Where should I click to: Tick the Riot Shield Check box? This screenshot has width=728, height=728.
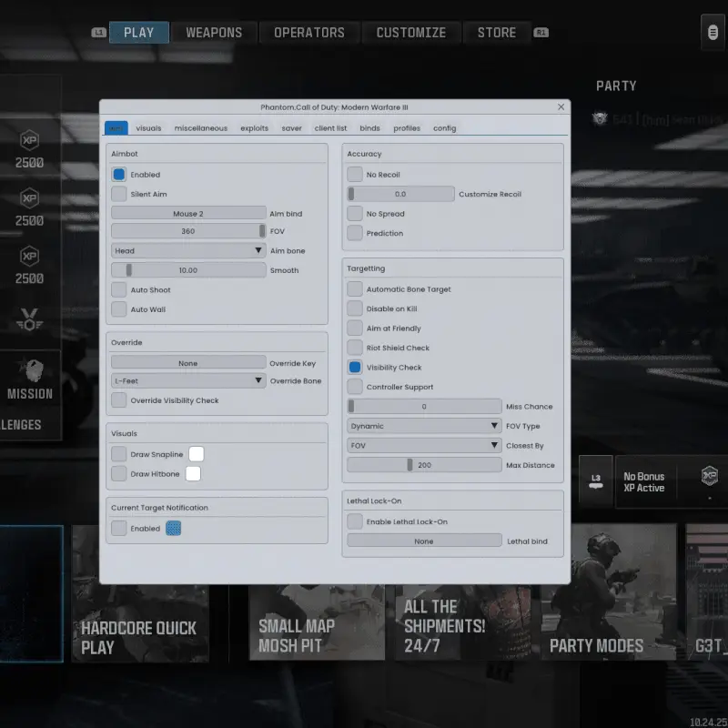[x=355, y=348]
